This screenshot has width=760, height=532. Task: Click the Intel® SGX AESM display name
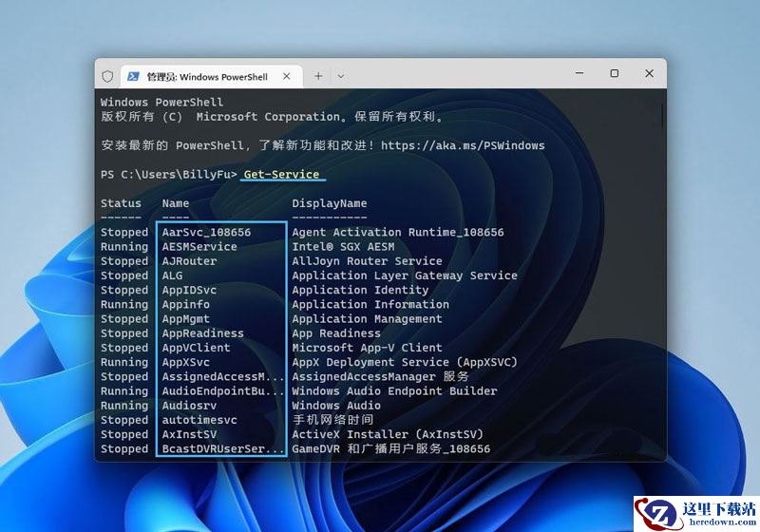[343, 247]
